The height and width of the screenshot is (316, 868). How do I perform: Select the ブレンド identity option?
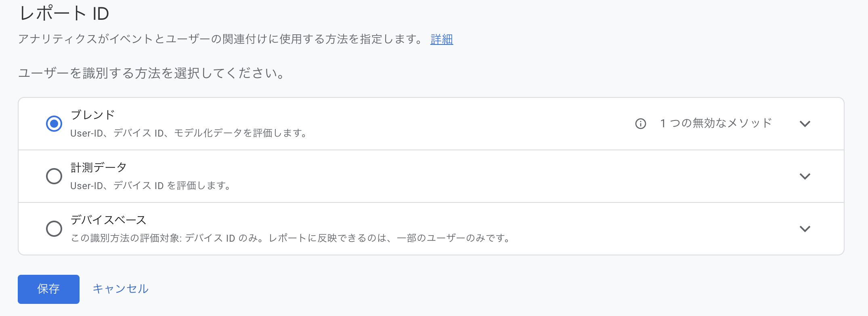tap(54, 124)
